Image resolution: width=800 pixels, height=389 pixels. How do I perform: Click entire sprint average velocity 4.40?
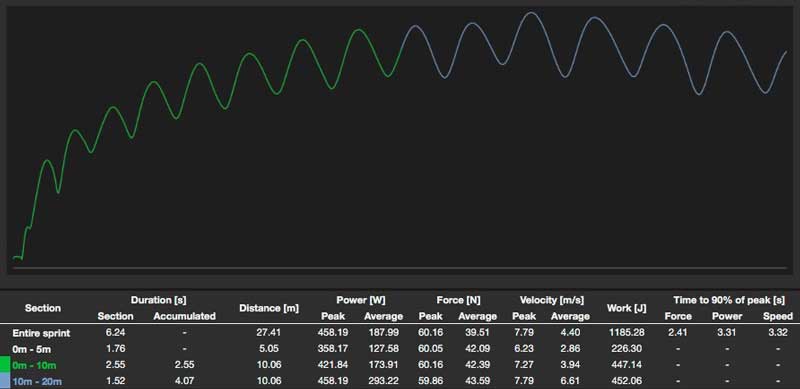570,333
